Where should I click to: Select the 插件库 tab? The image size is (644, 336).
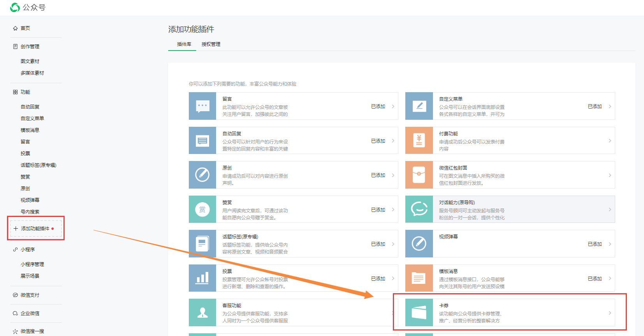pyautogui.click(x=184, y=44)
